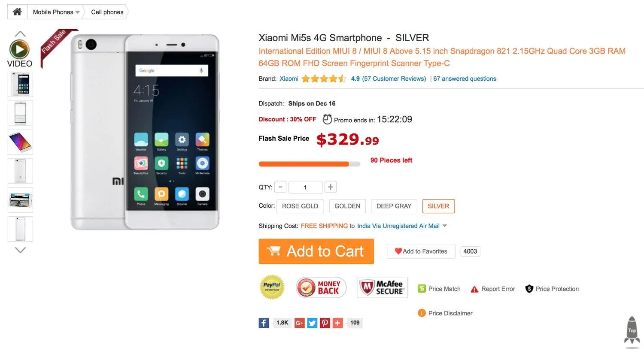Share on Pinterest icon

(325, 323)
